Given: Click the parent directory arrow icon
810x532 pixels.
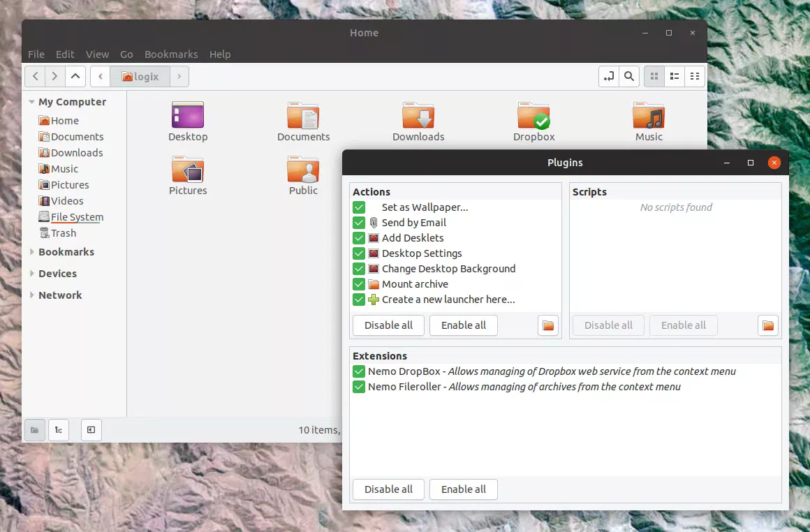Looking at the screenshot, I should point(75,76).
